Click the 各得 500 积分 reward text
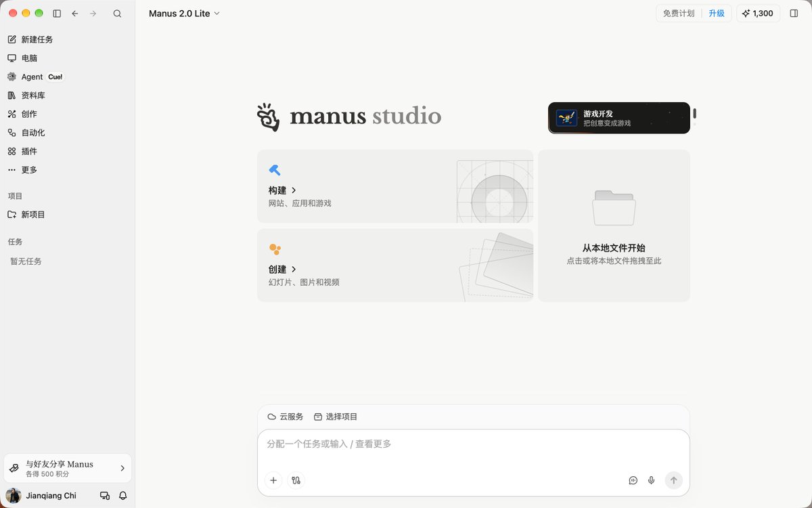This screenshot has height=508, width=812. tap(47, 474)
